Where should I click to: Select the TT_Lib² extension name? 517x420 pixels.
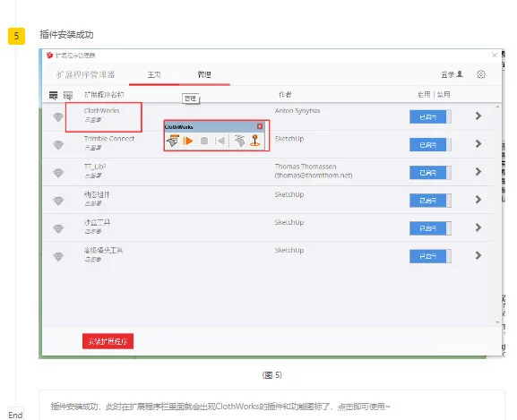click(95, 167)
